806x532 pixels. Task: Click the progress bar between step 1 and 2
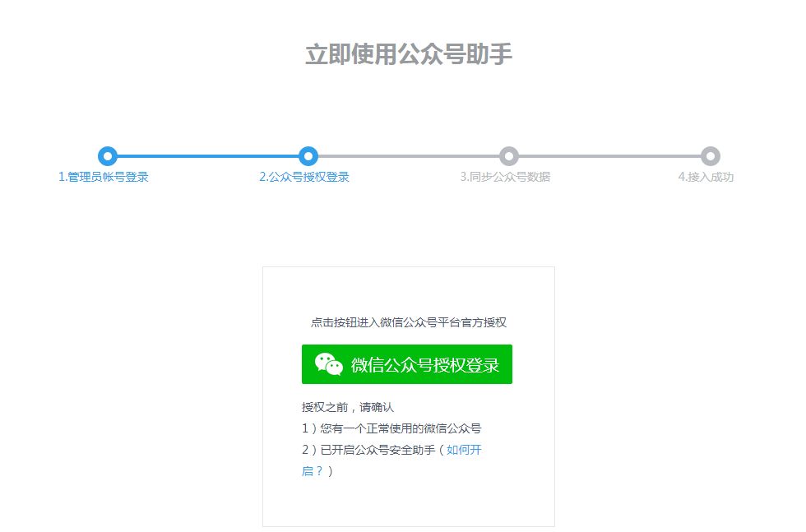point(207,156)
